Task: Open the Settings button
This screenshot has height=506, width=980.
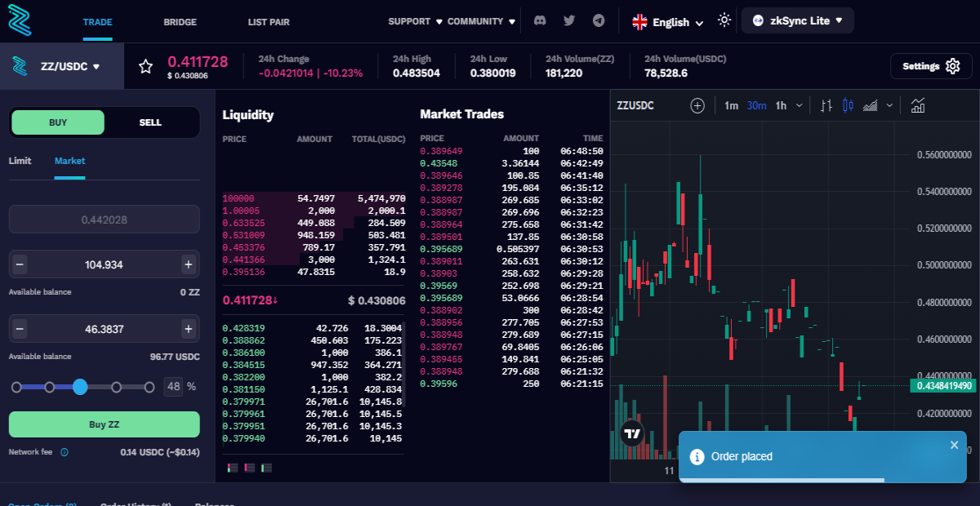Action: pyautogui.click(x=931, y=66)
